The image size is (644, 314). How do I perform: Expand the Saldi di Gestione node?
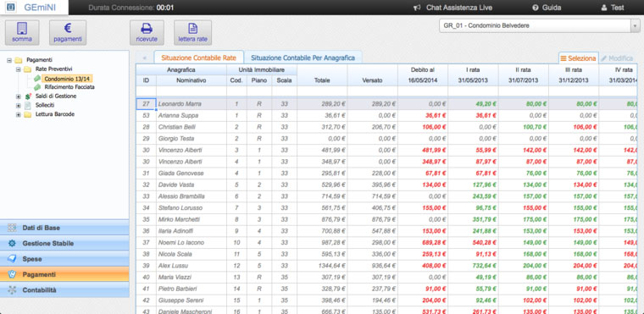(x=18, y=96)
